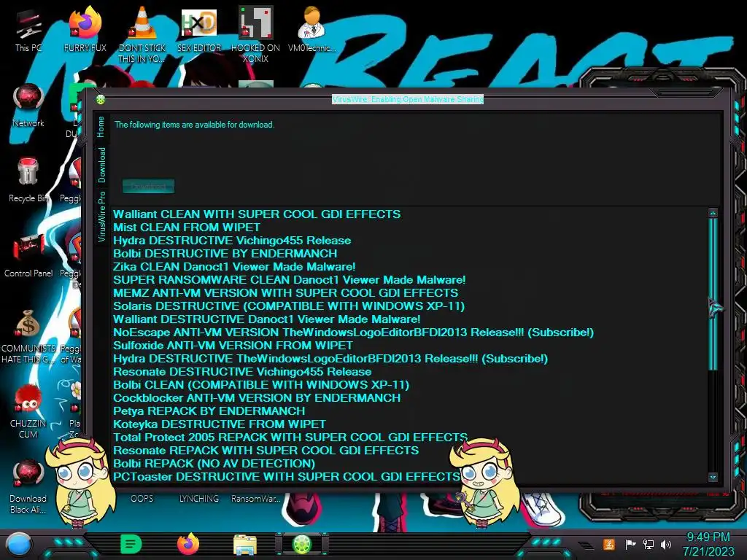Switch to the Home tab
Screen dimensions: 747x560
[x=101, y=127]
